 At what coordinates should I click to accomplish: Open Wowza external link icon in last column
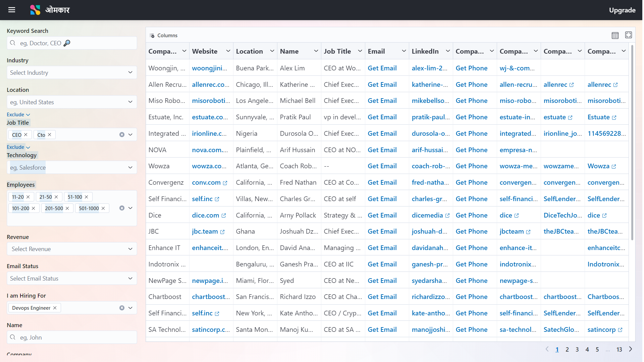(614, 167)
